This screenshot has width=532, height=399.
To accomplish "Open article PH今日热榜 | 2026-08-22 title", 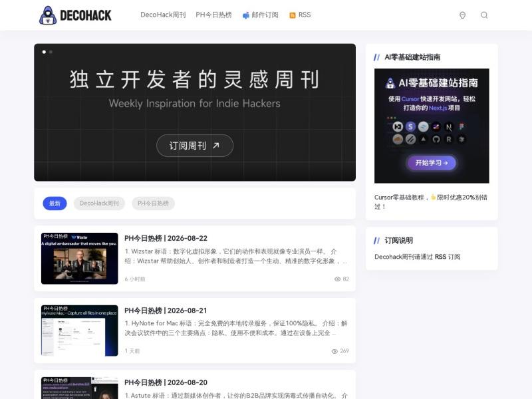I will [x=166, y=238].
